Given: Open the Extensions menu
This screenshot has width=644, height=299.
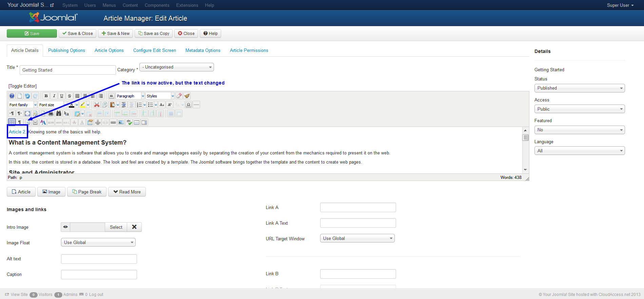Looking at the screenshot, I should [x=187, y=5].
